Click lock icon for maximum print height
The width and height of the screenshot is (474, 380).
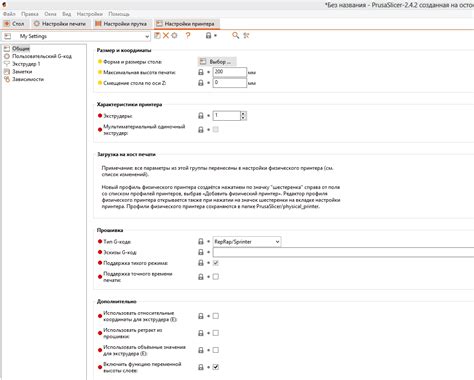click(x=201, y=72)
